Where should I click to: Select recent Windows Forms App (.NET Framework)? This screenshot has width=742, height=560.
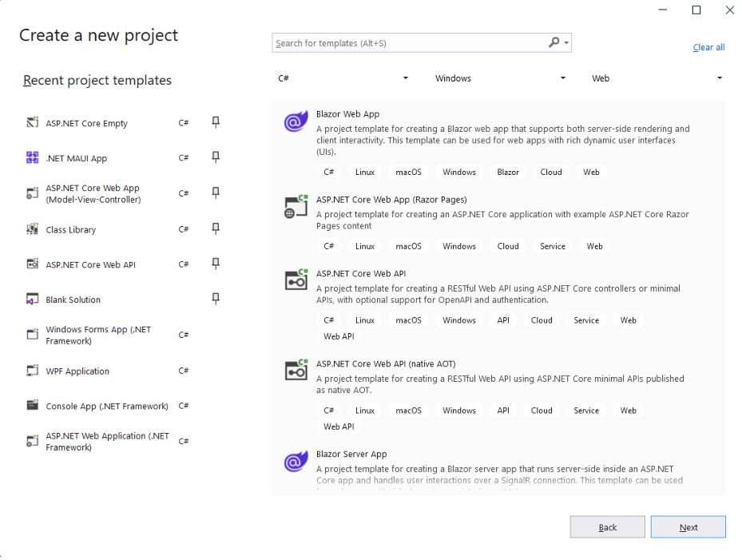click(98, 336)
